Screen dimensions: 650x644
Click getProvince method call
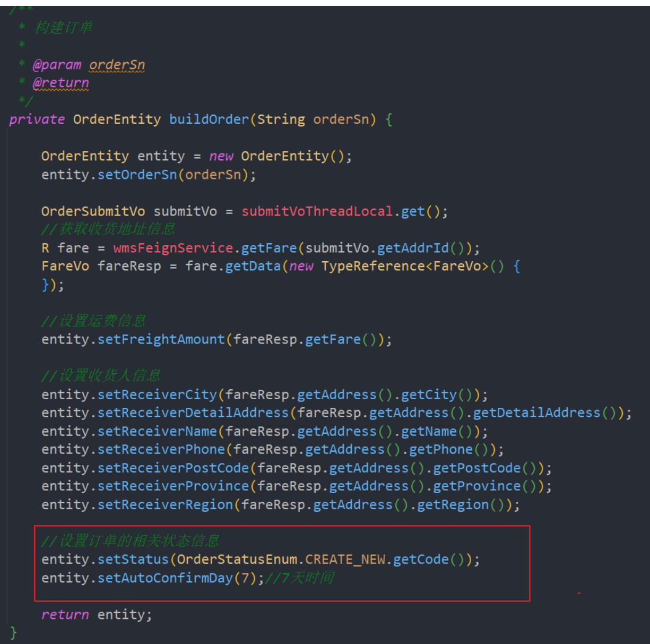coord(477,486)
